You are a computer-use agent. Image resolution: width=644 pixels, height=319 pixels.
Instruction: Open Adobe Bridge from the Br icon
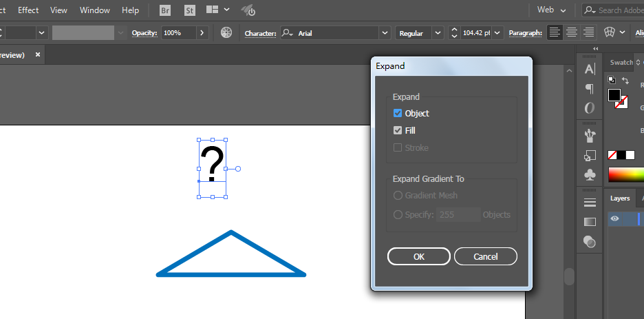click(x=165, y=10)
